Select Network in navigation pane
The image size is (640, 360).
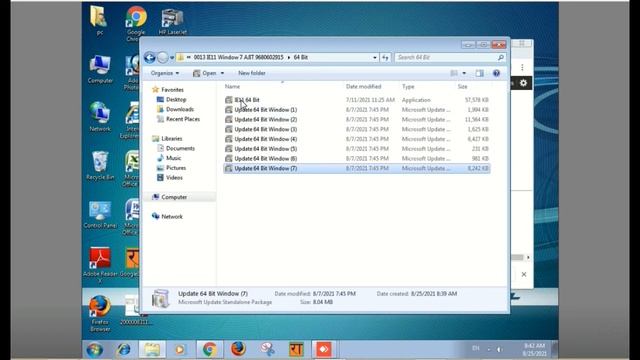click(x=171, y=217)
